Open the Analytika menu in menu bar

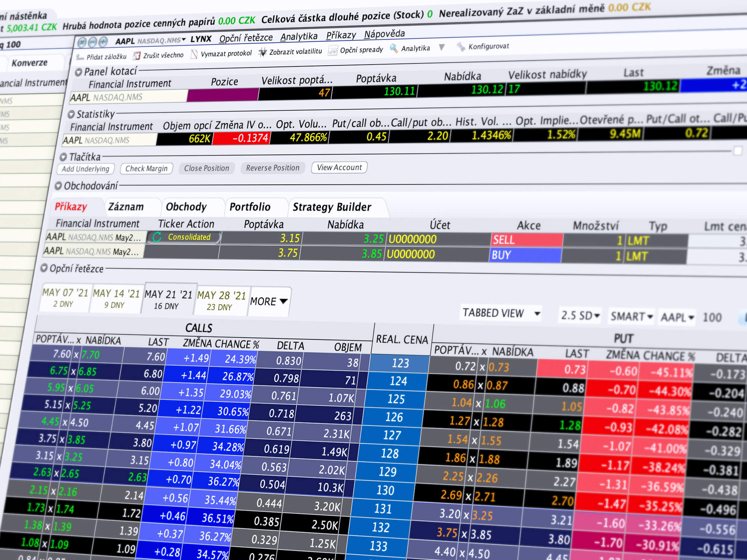299,36
